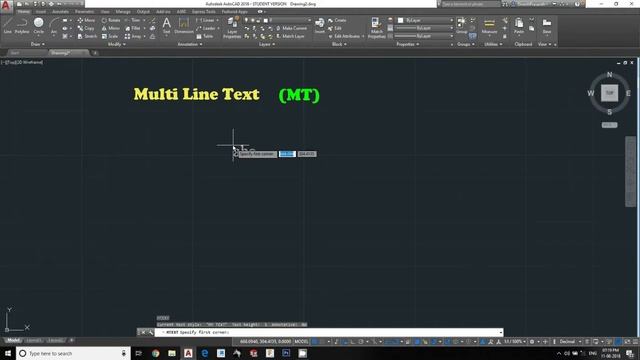Open the Manage ribbon tab

123,11
